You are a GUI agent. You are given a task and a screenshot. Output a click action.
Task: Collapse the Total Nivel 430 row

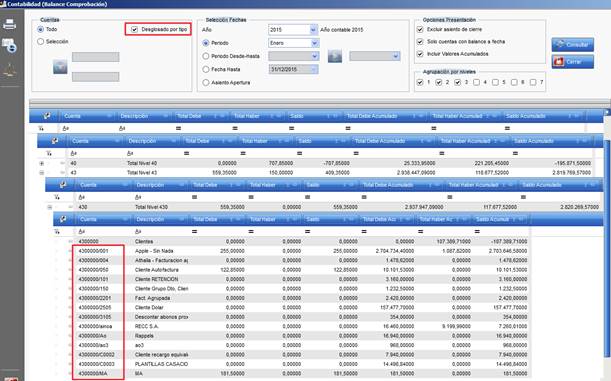coord(50,207)
